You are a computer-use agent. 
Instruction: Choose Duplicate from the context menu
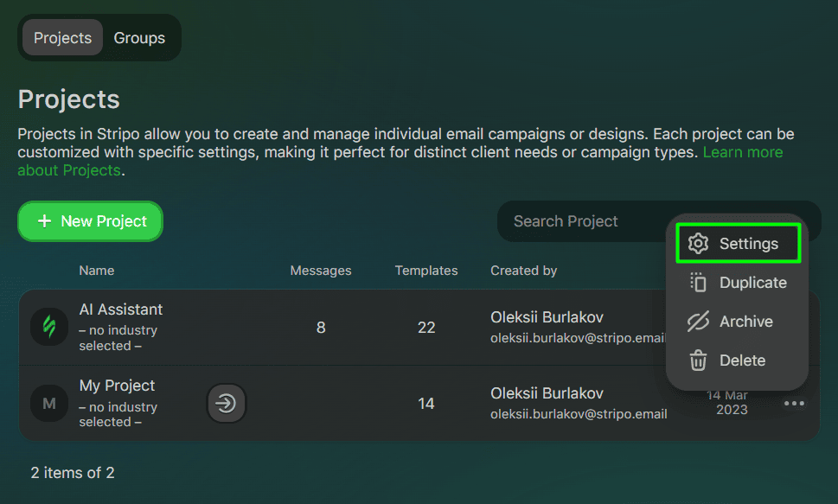[x=738, y=283]
